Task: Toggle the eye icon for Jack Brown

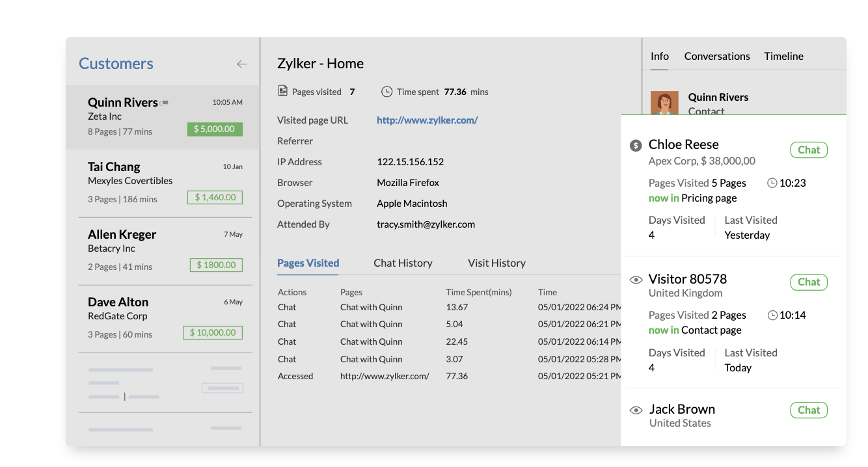Action: click(x=636, y=410)
